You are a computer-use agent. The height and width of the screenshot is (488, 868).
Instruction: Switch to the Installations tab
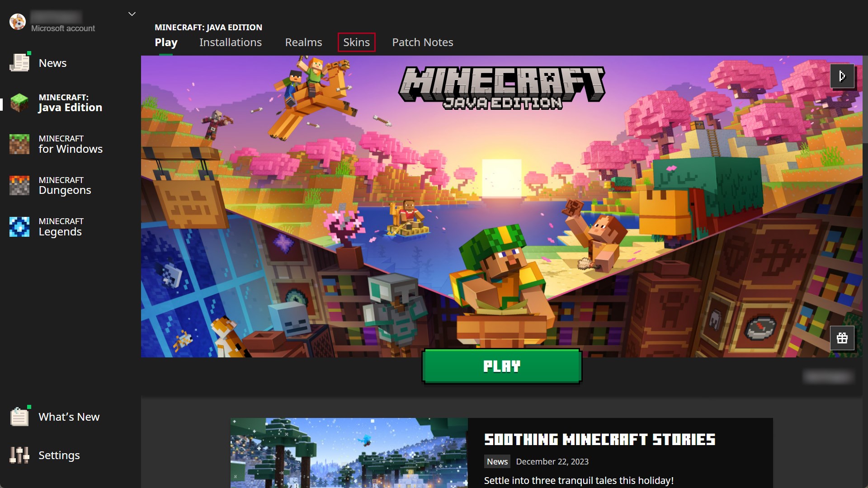click(x=231, y=42)
